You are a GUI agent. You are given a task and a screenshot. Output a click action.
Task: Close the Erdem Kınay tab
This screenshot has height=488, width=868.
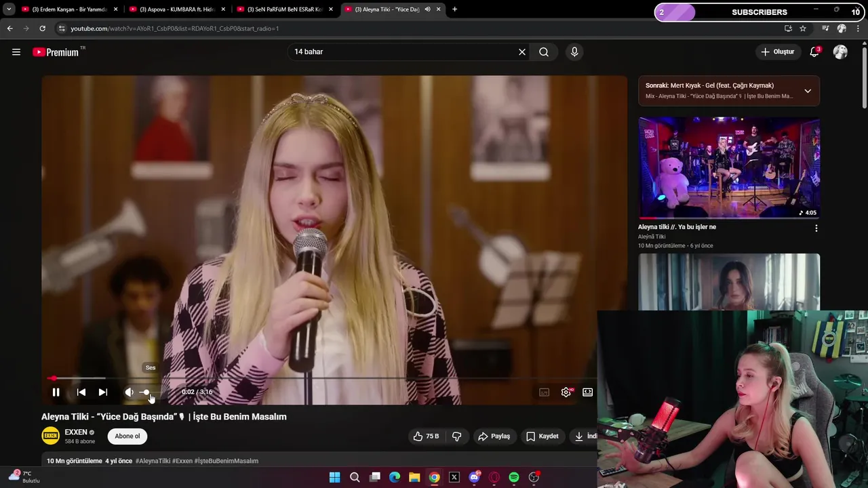116,9
